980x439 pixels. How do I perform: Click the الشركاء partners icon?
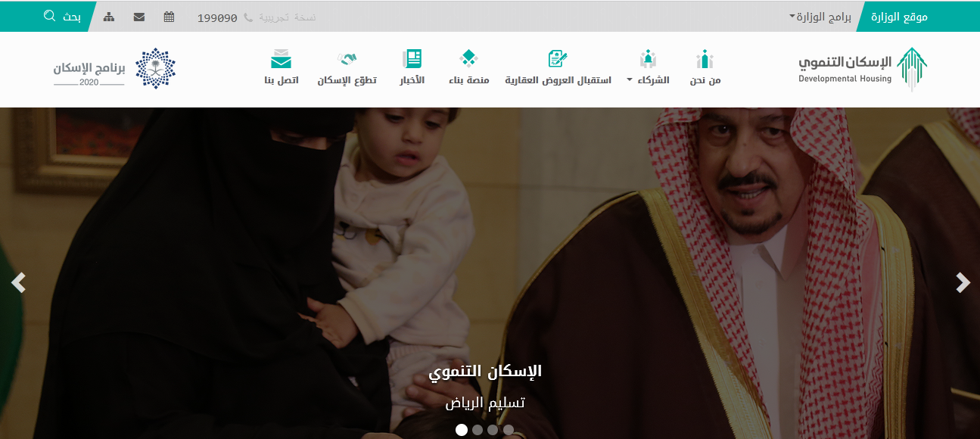(648, 59)
